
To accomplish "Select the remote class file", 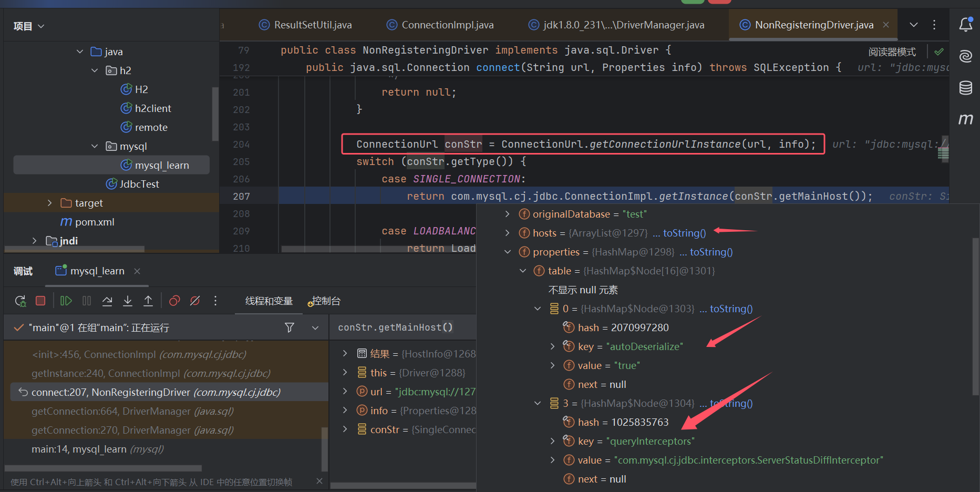I will coord(145,127).
